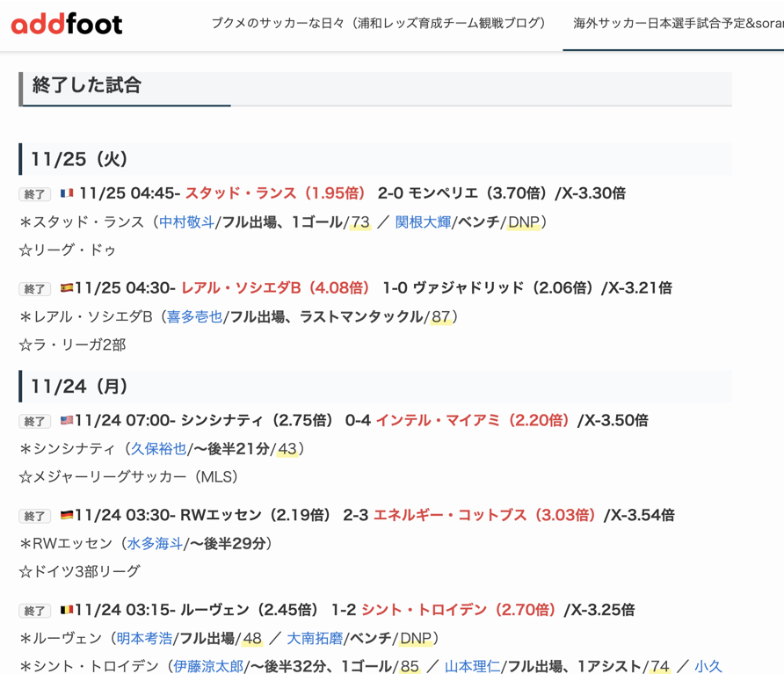Click the 終了 badge on the Stade Reims match
Screen dimensions: 784x674
click(x=35, y=194)
